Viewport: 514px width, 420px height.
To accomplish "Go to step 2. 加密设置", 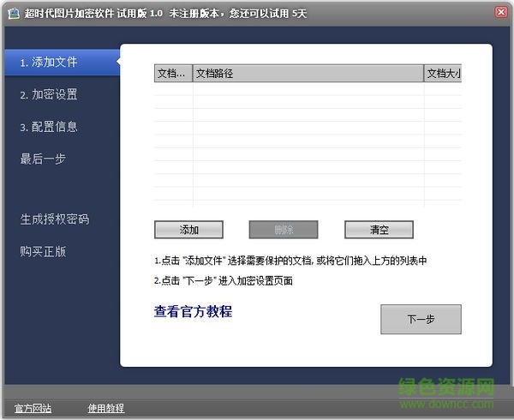I will pyautogui.click(x=49, y=94).
